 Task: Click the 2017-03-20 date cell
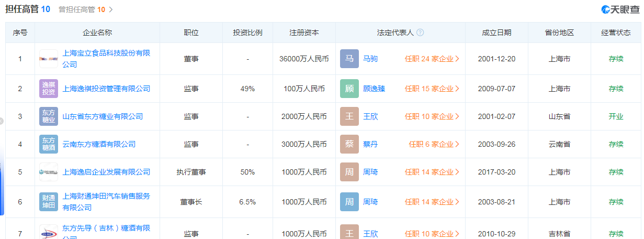coord(496,172)
